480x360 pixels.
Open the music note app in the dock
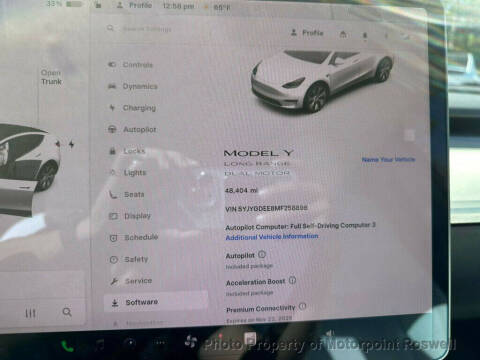pos(100,345)
